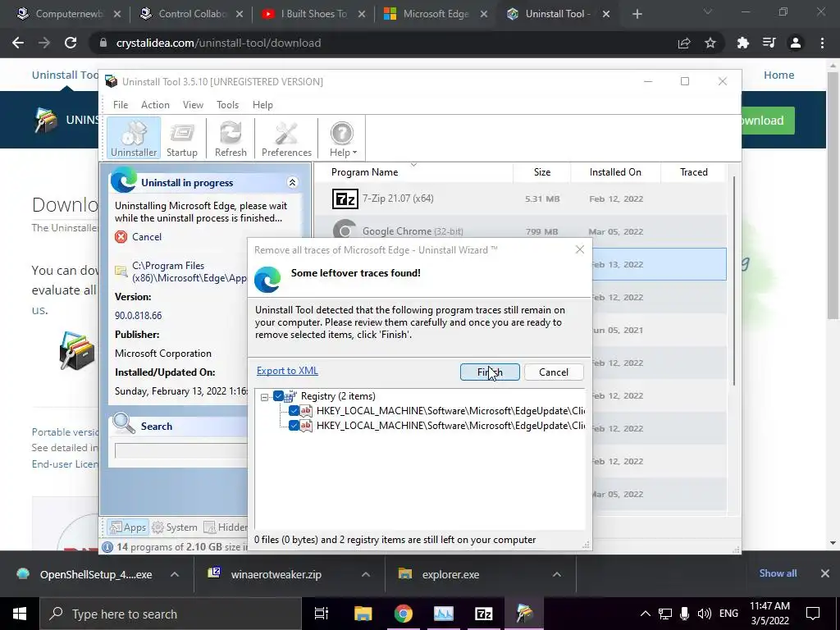
Task: Click Finish to remove leftover traces
Action: point(490,372)
